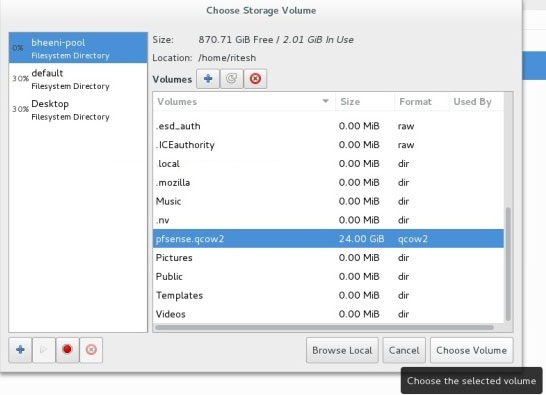This screenshot has height=395, width=546.
Task: Select the .ICEauthority volume
Action: pyautogui.click(x=328, y=145)
